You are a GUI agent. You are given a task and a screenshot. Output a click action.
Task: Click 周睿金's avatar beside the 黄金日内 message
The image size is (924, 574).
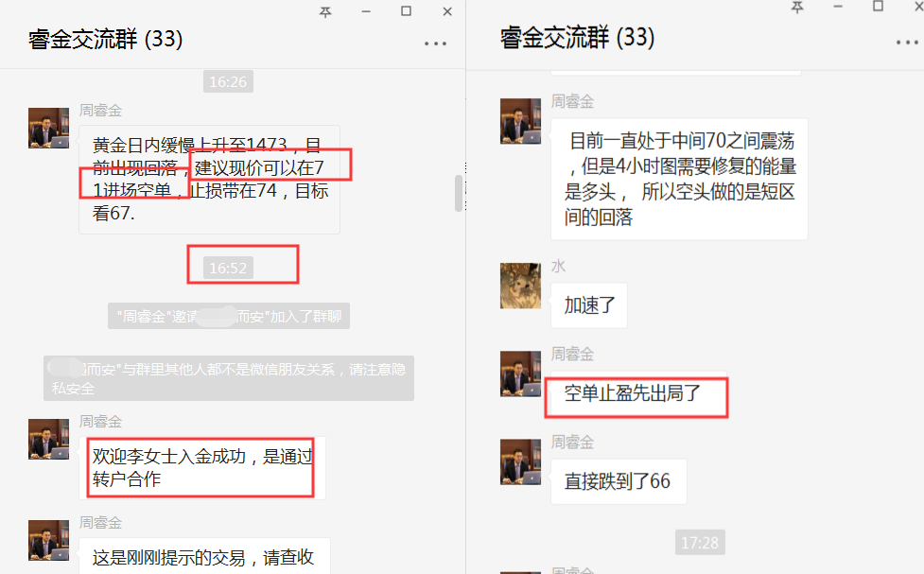click(x=49, y=128)
